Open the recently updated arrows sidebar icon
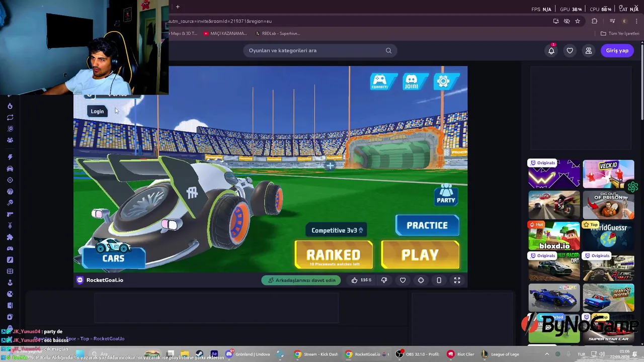Image resolution: width=644 pixels, height=362 pixels. point(10,118)
